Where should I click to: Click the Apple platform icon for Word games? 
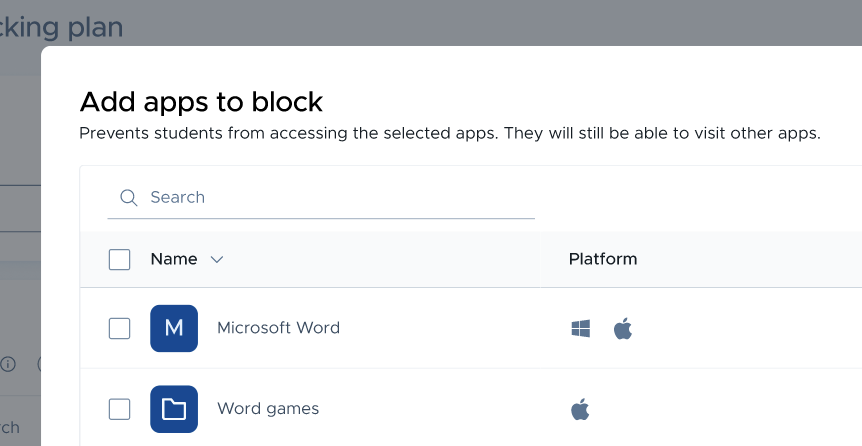coord(581,410)
